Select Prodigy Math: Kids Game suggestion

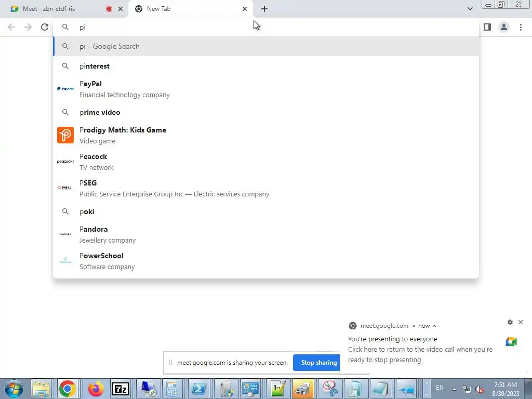[x=266, y=135]
